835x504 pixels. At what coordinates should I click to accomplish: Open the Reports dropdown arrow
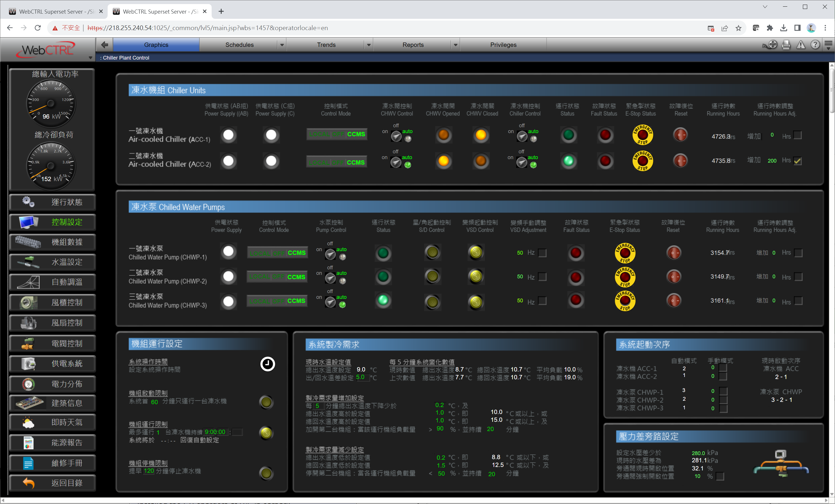[455, 45]
